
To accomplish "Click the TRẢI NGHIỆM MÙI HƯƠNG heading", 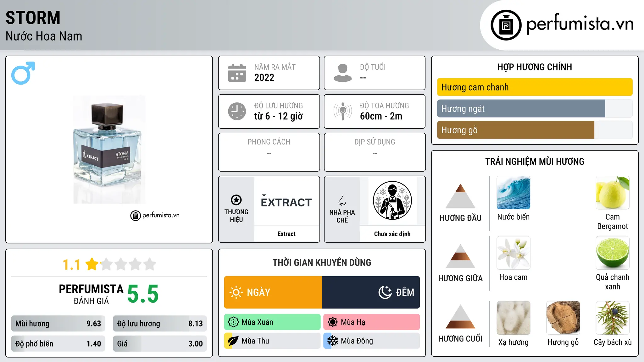I will [x=535, y=162].
